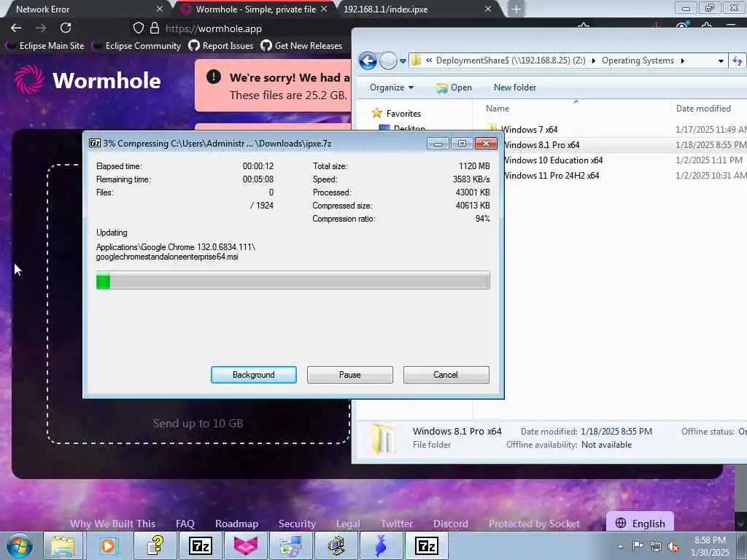Click the Wormhole swirl logo
The width and height of the screenshot is (747, 560).
29,79
